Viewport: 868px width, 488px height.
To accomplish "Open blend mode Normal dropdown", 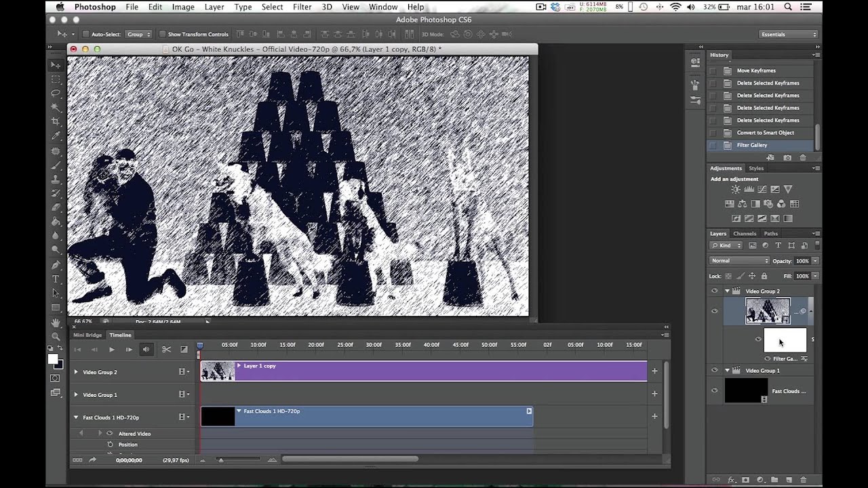I will (739, 261).
